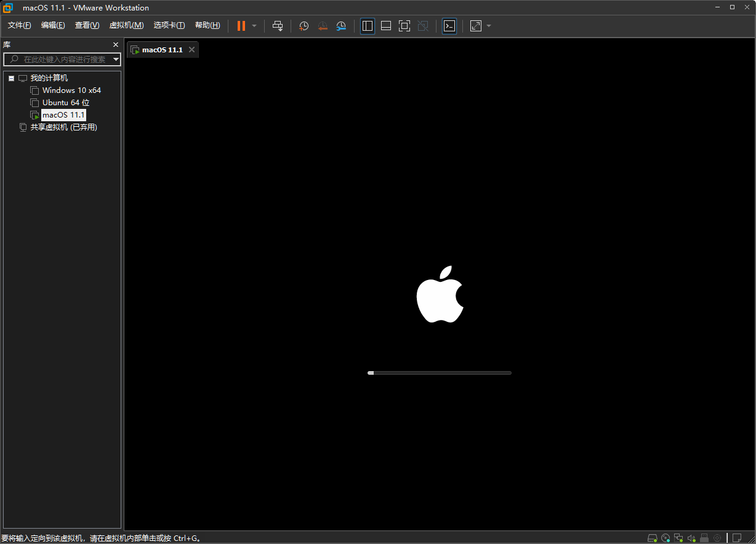Image resolution: width=756 pixels, height=544 pixels.
Task: Select Windows 10 x64 virtual machine
Action: (x=71, y=90)
